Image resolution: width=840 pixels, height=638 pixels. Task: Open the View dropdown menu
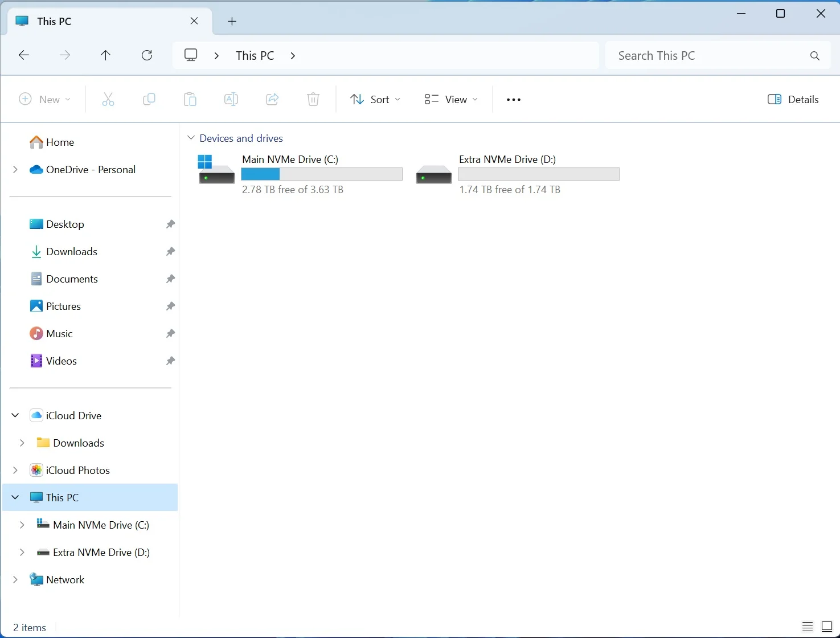click(451, 100)
